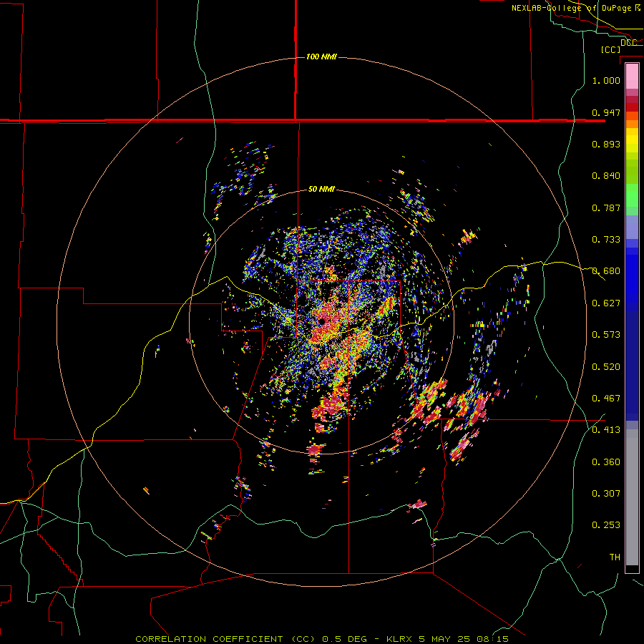Click the 0.627 scale value

[606, 303]
